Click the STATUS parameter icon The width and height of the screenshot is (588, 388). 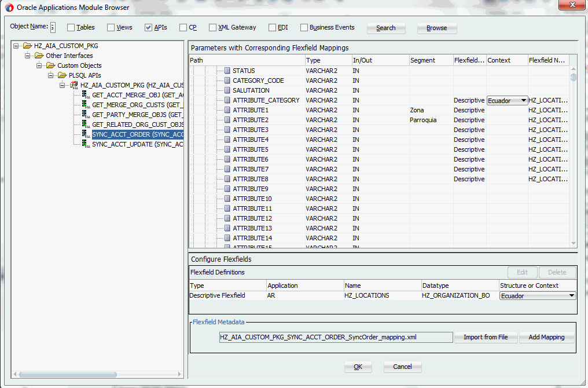[x=227, y=71]
